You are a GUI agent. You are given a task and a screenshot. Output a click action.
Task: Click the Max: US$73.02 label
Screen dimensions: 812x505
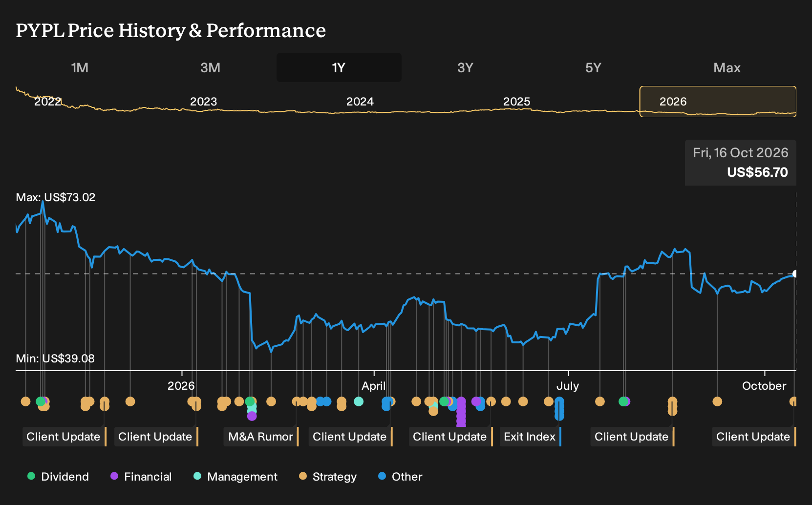coord(56,197)
